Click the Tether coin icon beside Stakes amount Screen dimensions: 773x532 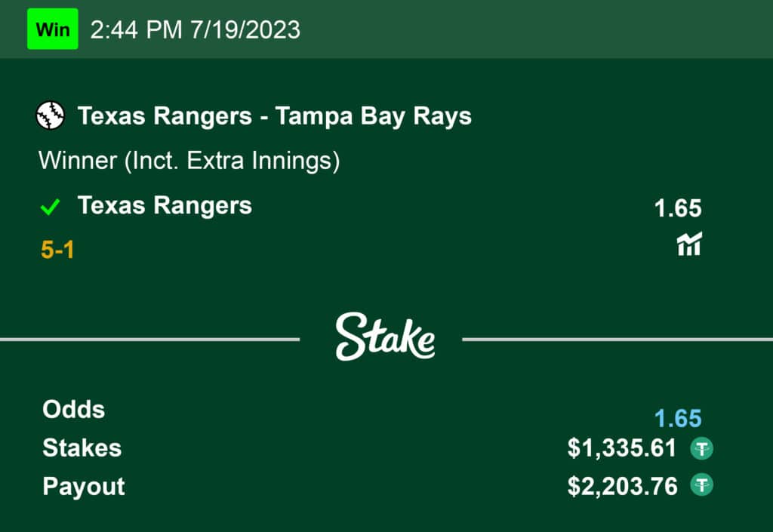(702, 449)
